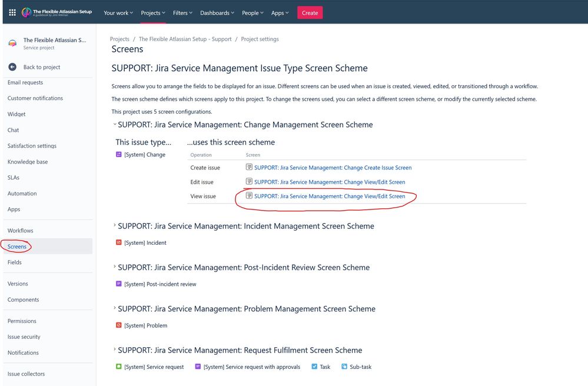Click the Task issue type icon
This screenshot has width=588, height=386.
click(x=314, y=367)
